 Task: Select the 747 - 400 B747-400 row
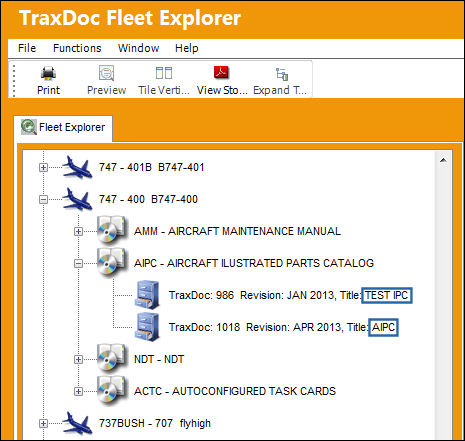[148, 199]
